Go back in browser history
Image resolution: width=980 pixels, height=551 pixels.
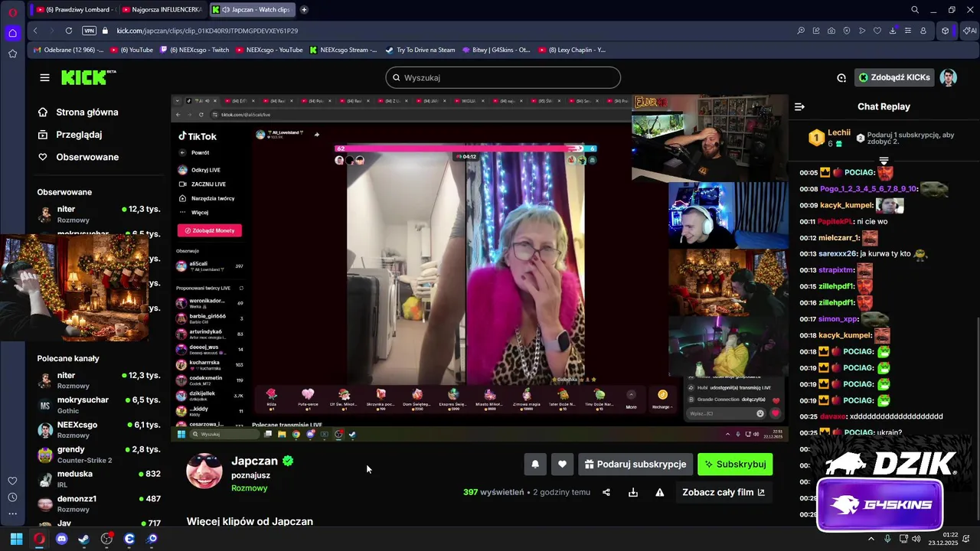click(35, 31)
